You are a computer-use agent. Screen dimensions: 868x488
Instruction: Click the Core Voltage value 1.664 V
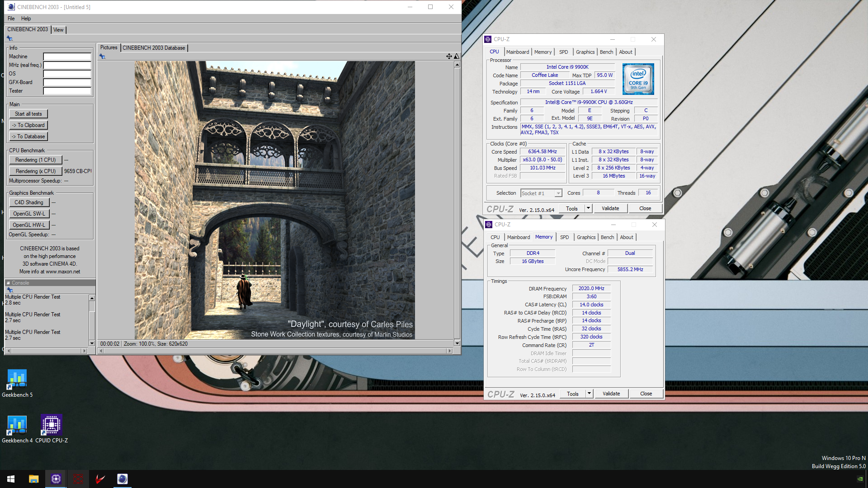point(599,91)
